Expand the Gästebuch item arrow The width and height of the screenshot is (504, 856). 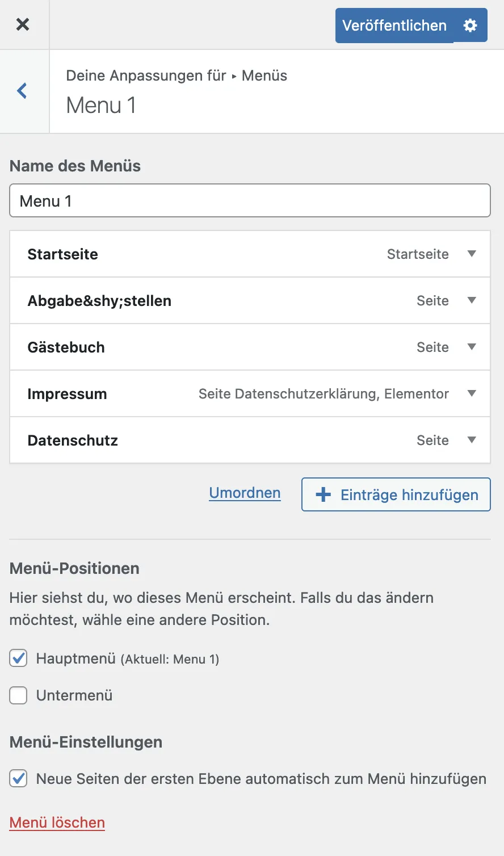tap(472, 347)
